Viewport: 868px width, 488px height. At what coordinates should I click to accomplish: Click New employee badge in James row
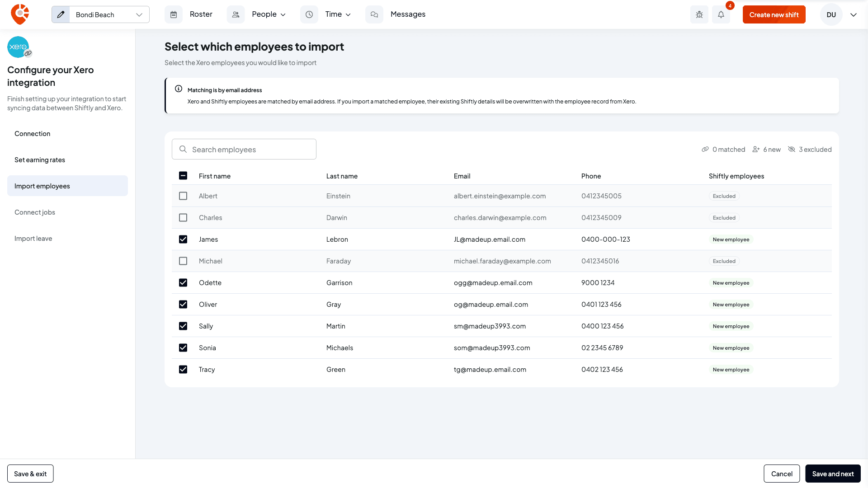[731, 239]
